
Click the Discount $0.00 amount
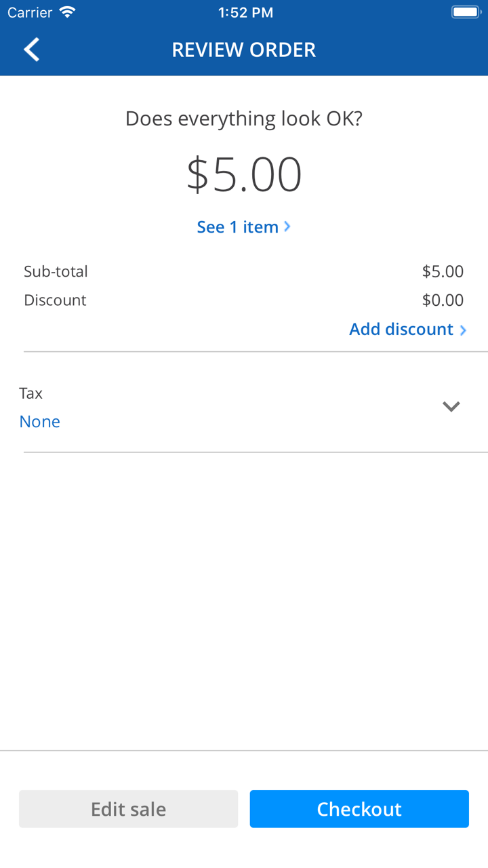[x=443, y=300]
